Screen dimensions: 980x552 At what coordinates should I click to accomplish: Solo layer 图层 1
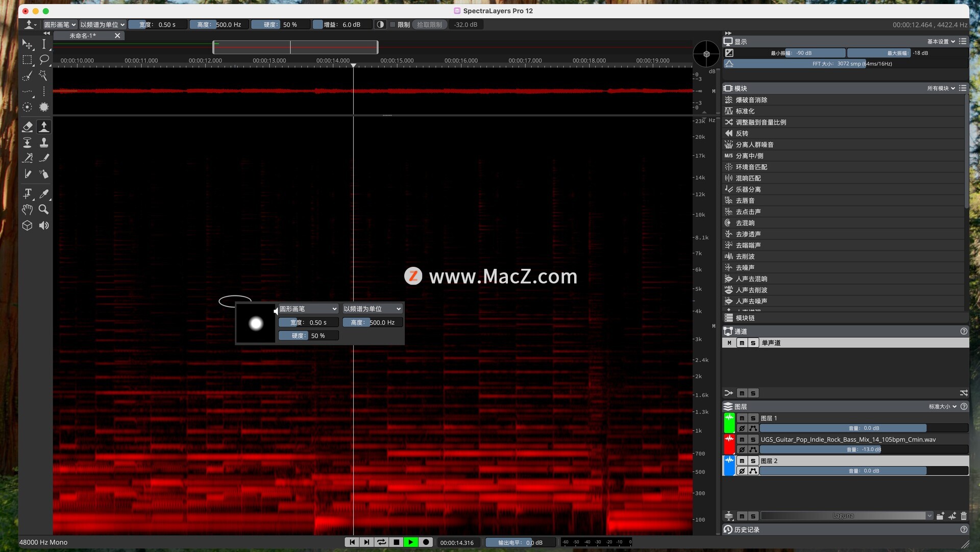(753, 418)
